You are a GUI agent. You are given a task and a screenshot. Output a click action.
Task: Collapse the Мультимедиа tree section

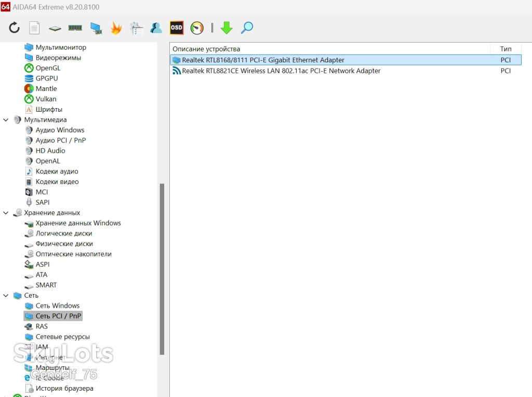click(x=6, y=120)
